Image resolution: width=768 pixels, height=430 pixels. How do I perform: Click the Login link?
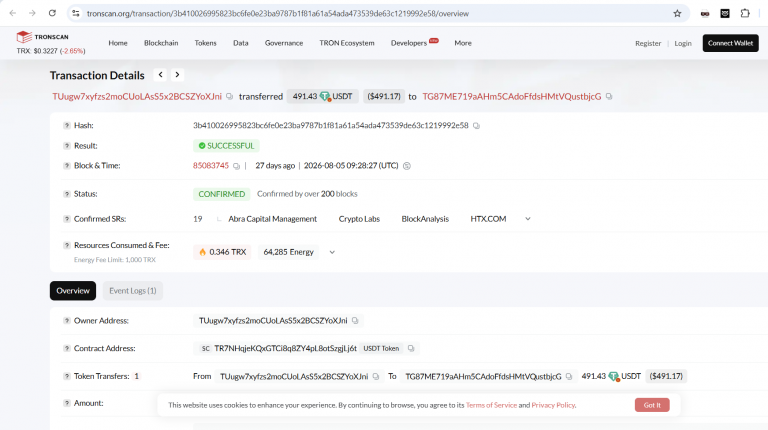pos(683,43)
